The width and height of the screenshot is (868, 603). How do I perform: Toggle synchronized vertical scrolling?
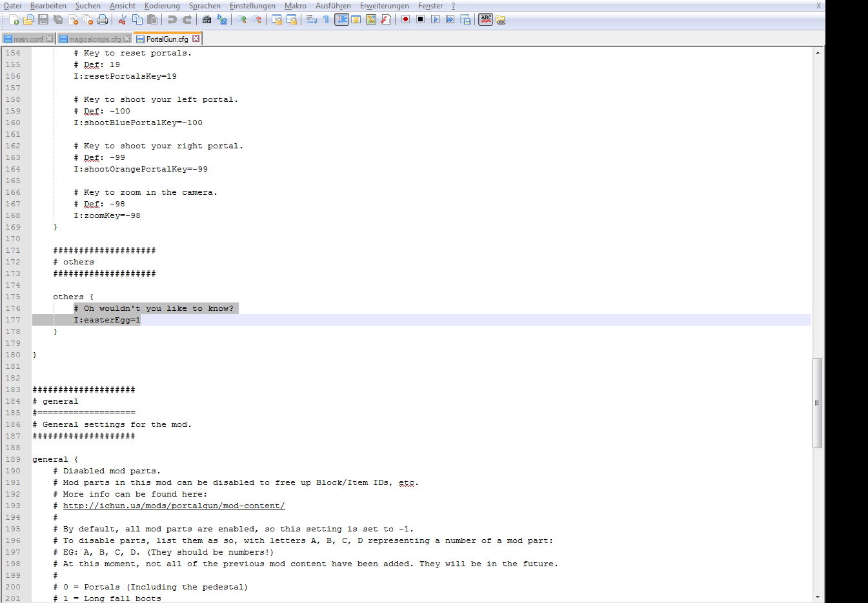click(276, 19)
